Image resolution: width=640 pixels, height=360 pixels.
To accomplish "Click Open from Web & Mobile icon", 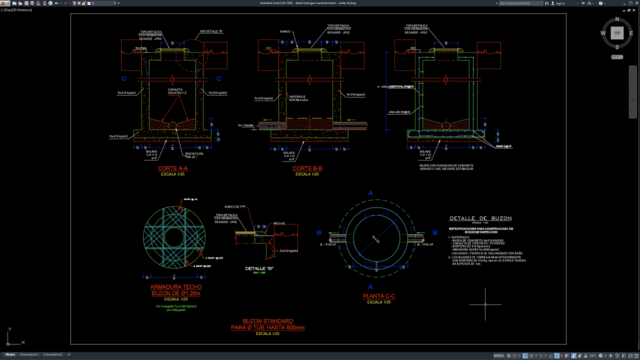I will point(38,3).
